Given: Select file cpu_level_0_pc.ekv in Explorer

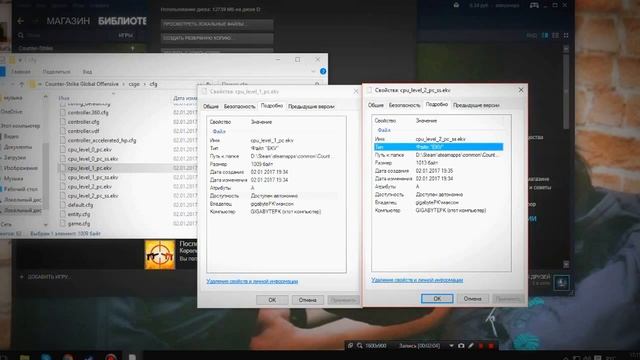Looking at the screenshot, I should pos(90,150).
